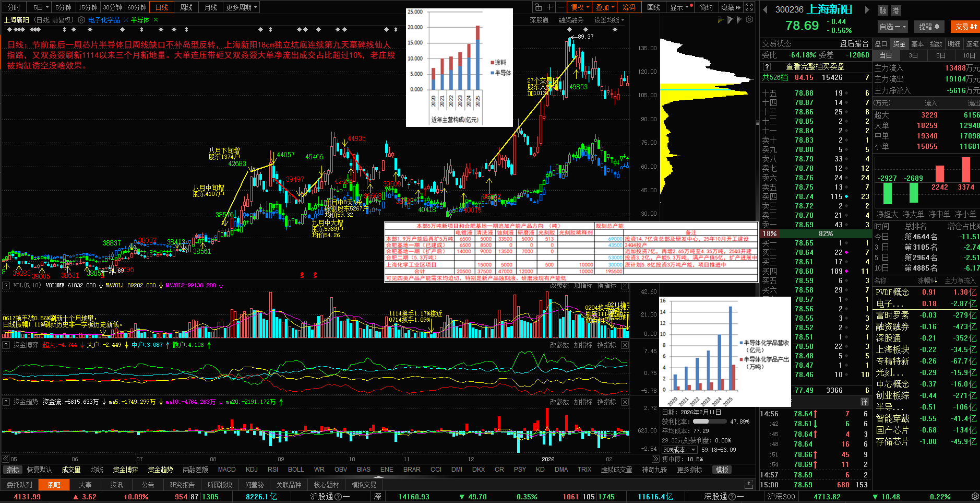Screen dimensions: 980x503
Task: Toggle the 简约 simple mode
Action: [706, 7]
